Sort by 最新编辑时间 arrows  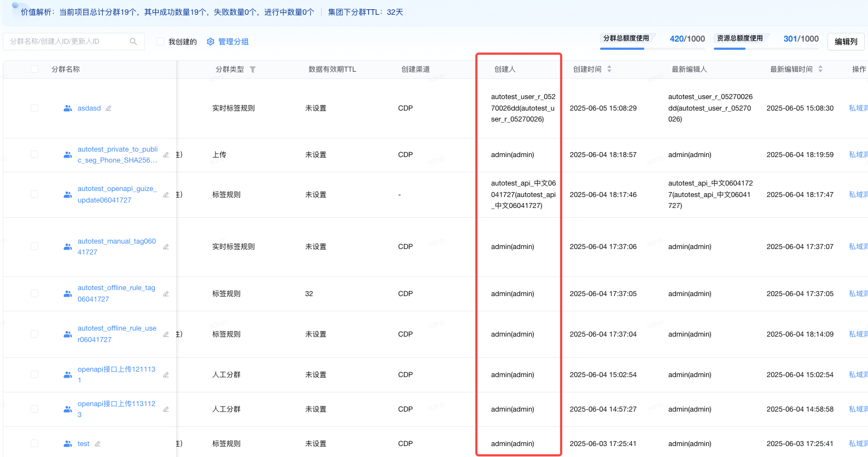coord(820,69)
